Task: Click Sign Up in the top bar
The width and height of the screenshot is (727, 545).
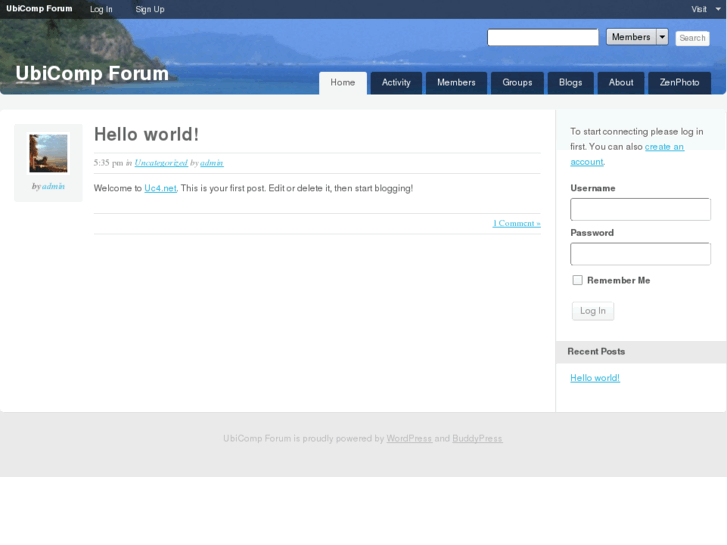Action: 150,9
